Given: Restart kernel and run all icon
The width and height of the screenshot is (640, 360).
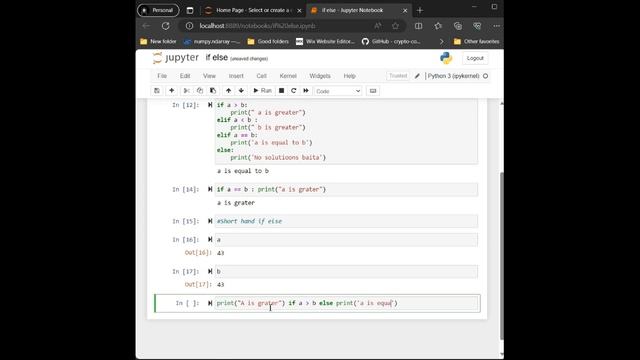Looking at the screenshot, I should click(x=306, y=91).
